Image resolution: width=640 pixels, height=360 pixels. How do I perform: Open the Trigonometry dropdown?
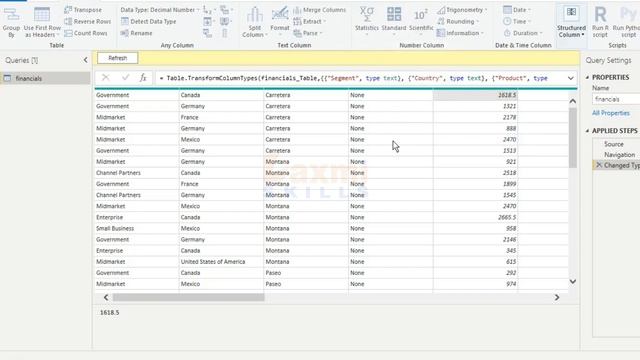pyautogui.click(x=462, y=10)
